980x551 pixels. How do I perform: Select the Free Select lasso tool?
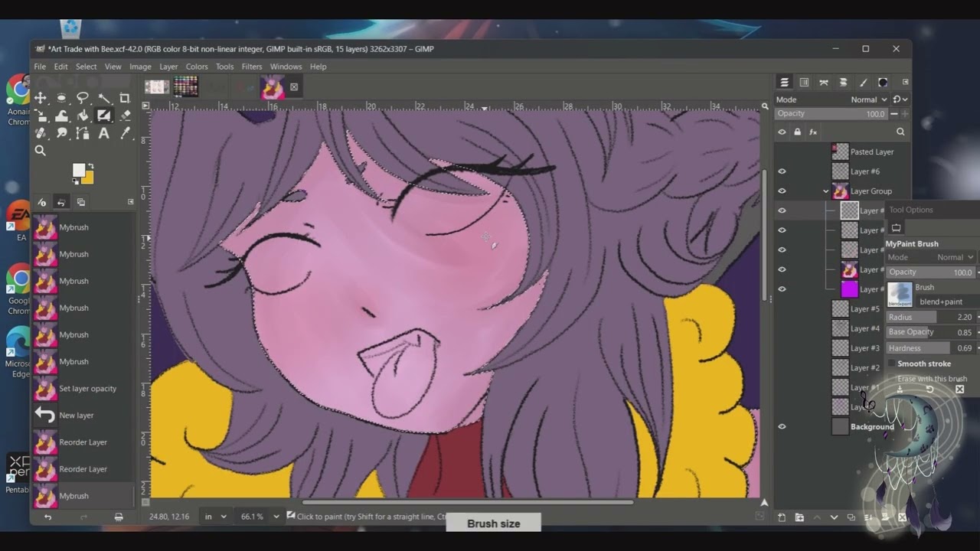[x=83, y=98]
